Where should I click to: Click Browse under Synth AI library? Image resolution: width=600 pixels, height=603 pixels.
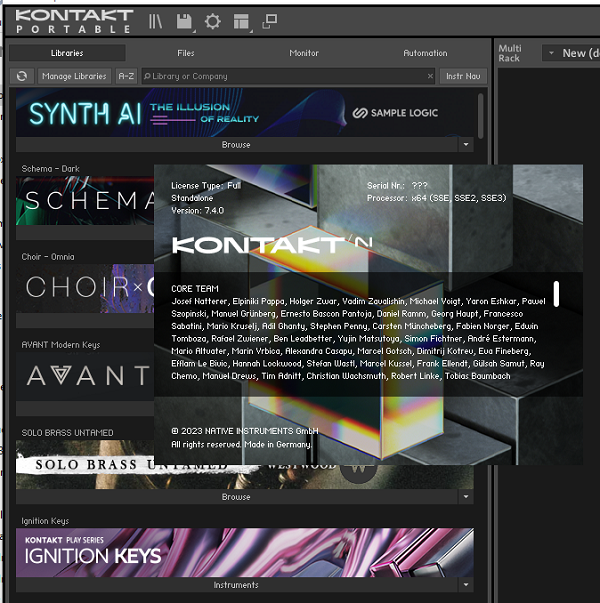click(x=236, y=145)
